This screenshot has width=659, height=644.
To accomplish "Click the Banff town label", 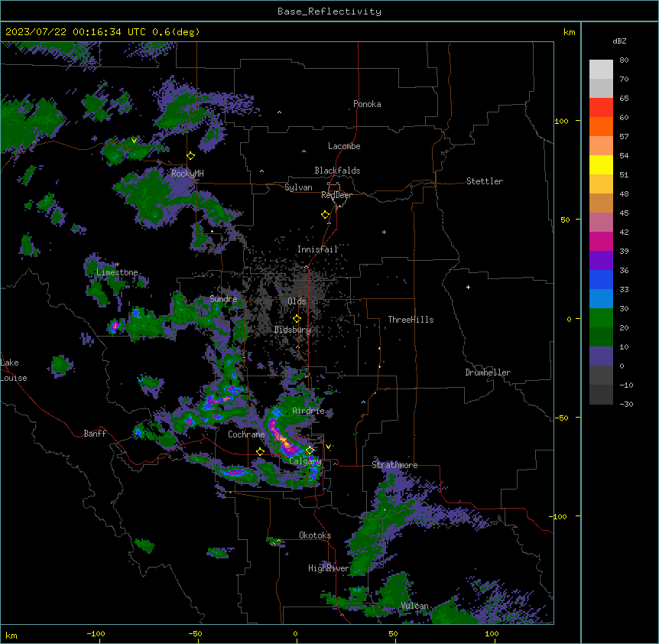I will (95, 434).
